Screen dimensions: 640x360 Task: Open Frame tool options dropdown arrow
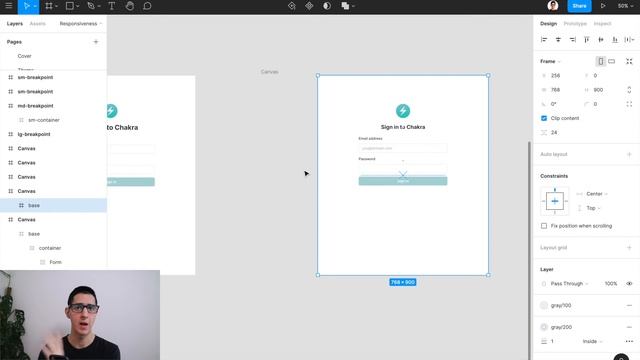coord(56,6)
